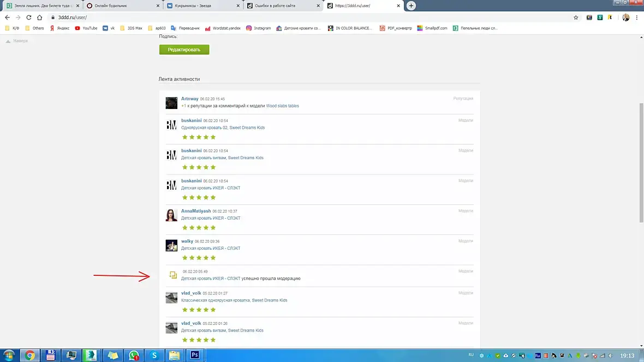Click Artnway avatar thumbnail
The width and height of the screenshot is (644, 362).
pyautogui.click(x=171, y=102)
